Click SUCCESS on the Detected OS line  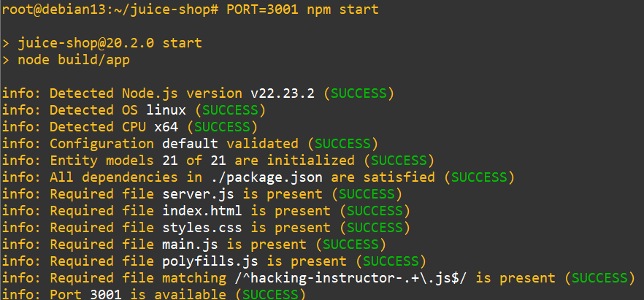click(231, 110)
